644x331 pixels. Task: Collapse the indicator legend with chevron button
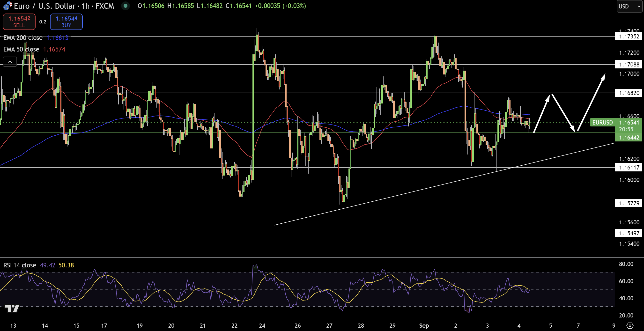pyautogui.click(x=10, y=61)
